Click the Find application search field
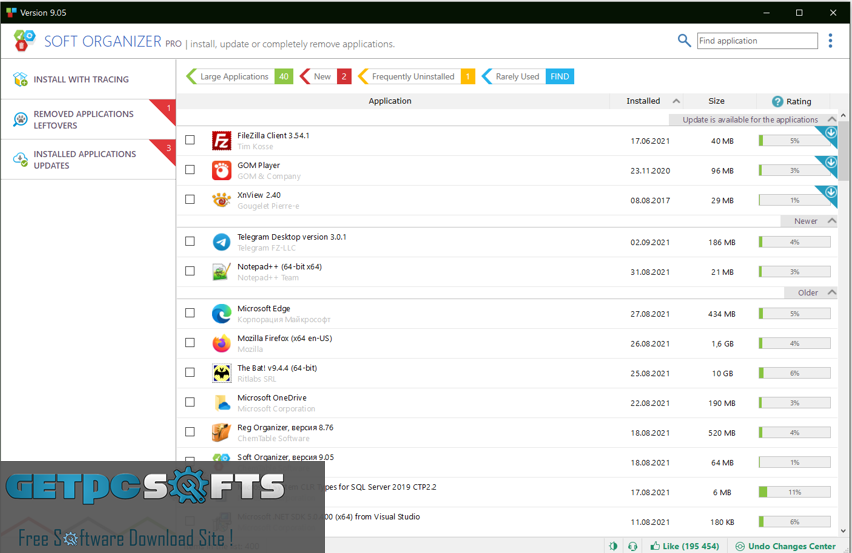 (x=757, y=41)
